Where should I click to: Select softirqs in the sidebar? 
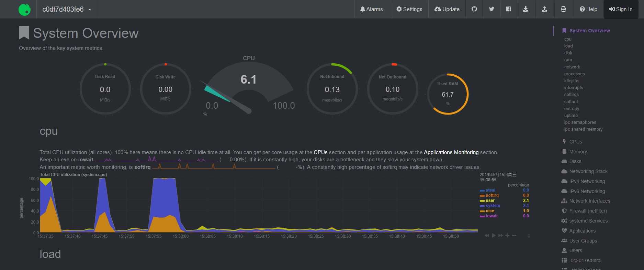coord(571,95)
